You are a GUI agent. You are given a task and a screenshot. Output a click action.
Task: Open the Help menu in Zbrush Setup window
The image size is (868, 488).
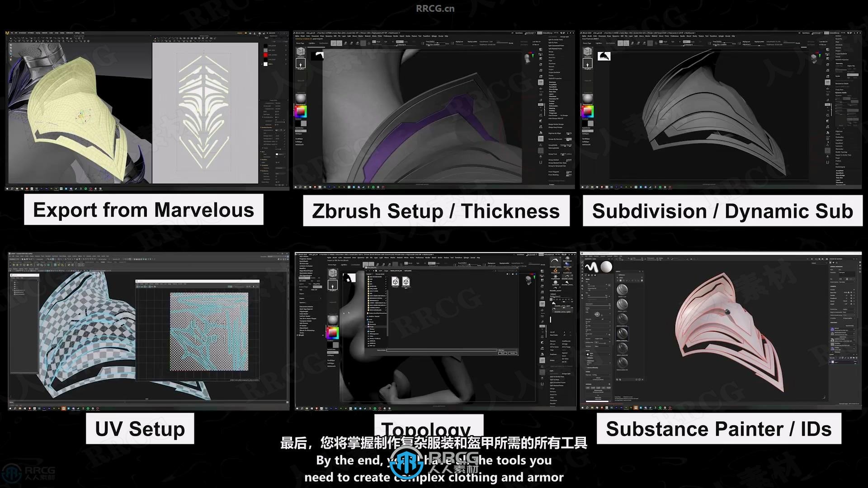point(446,36)
